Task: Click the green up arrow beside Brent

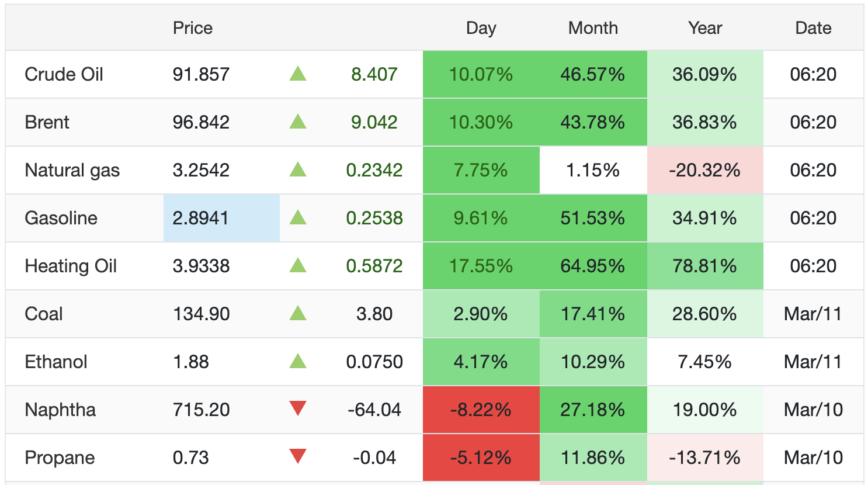Action: tap(298, 122)
